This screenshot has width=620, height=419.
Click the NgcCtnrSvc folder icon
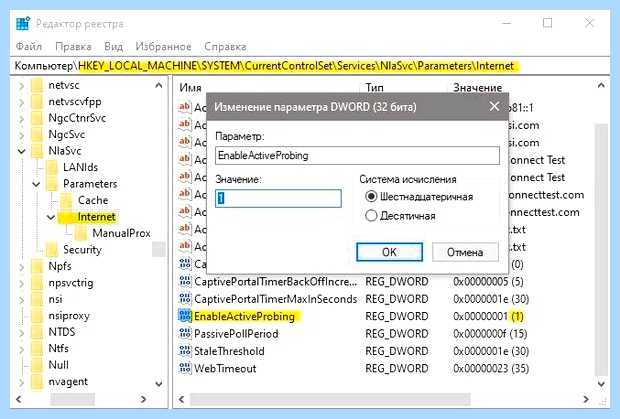37,118
